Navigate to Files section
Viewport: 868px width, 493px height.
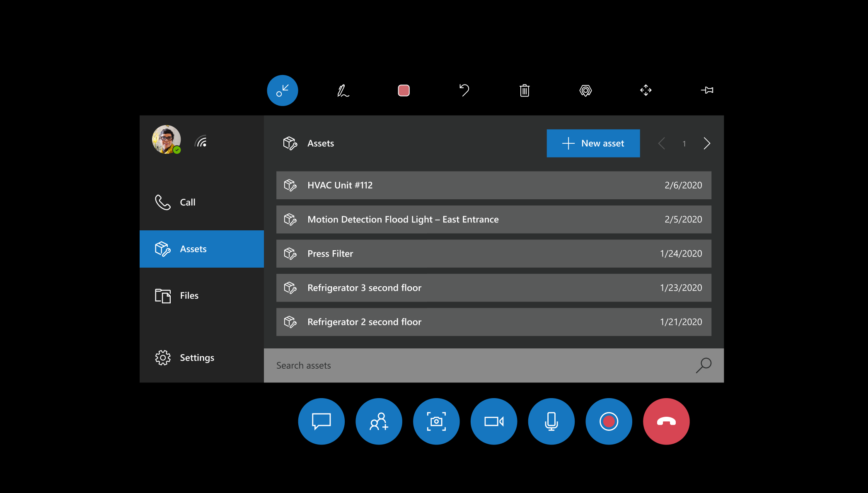tap(189, 295)
